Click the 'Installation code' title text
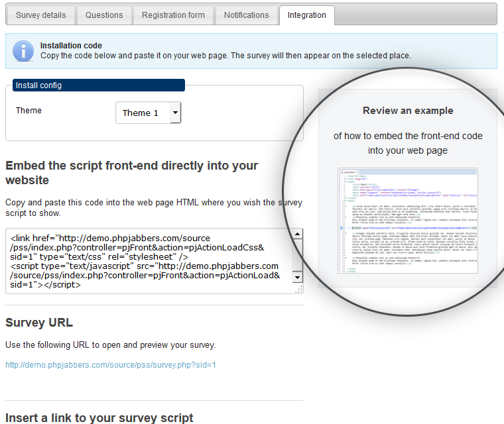 click(71, 46)
